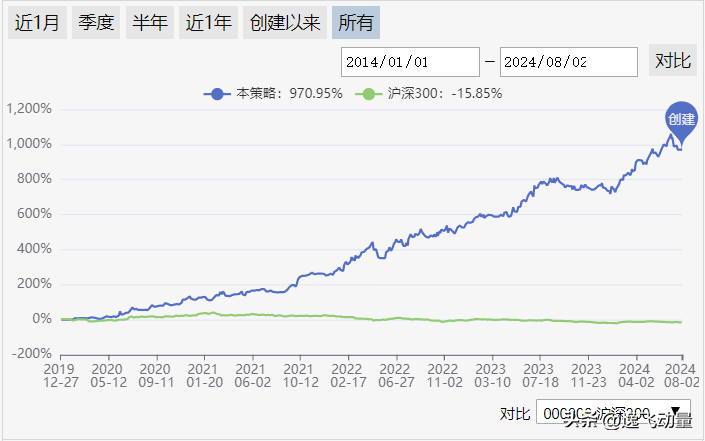Viewport: 705px width, 441px height.
Task: Click end date field 2024/08/02
Action: 569,62
